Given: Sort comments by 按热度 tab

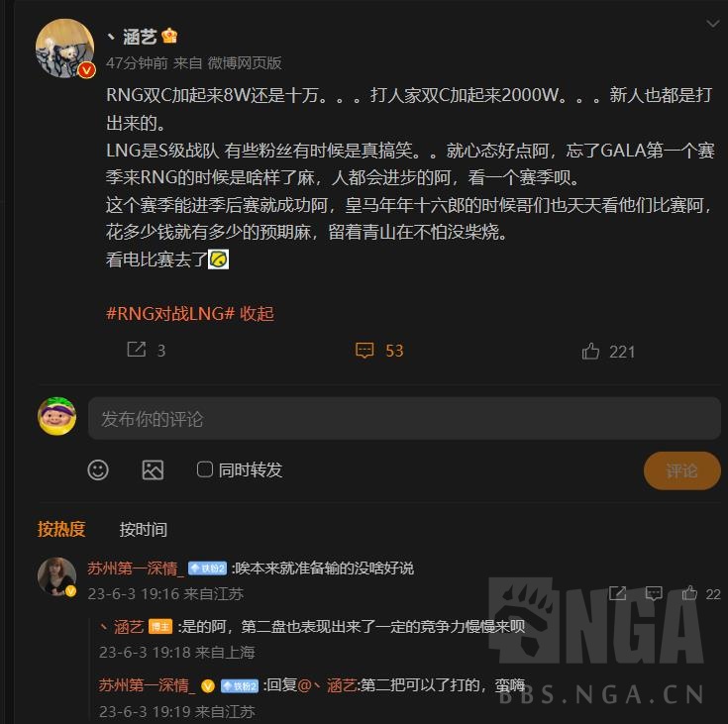Looking at the screenshot, I should [x=61, y=529].
